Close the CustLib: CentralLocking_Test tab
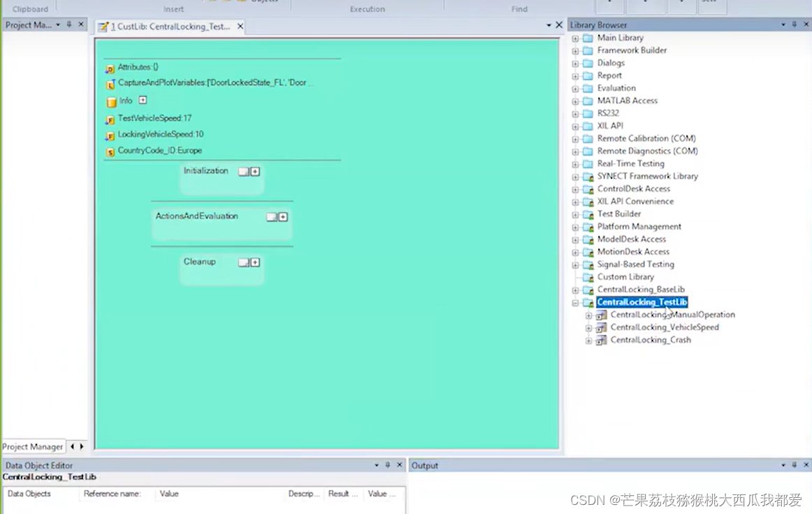This screenshot has width=812, height=514. point(240,26)
